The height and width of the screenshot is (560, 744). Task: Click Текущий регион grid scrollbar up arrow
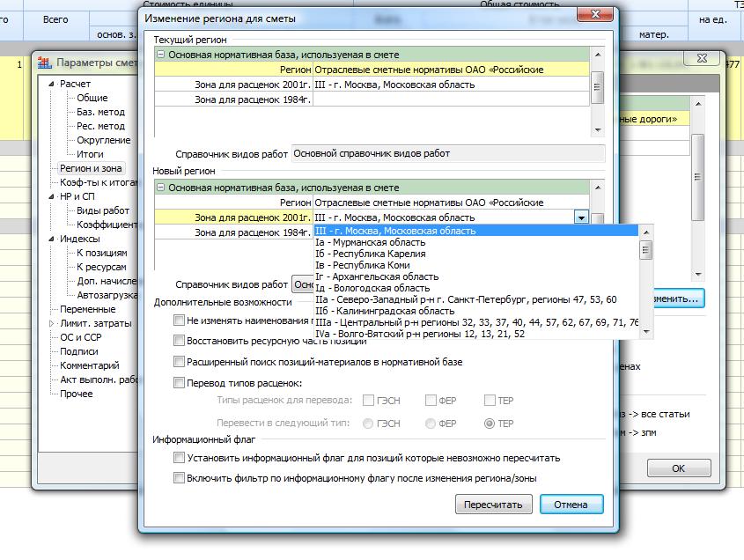point(598,55)
